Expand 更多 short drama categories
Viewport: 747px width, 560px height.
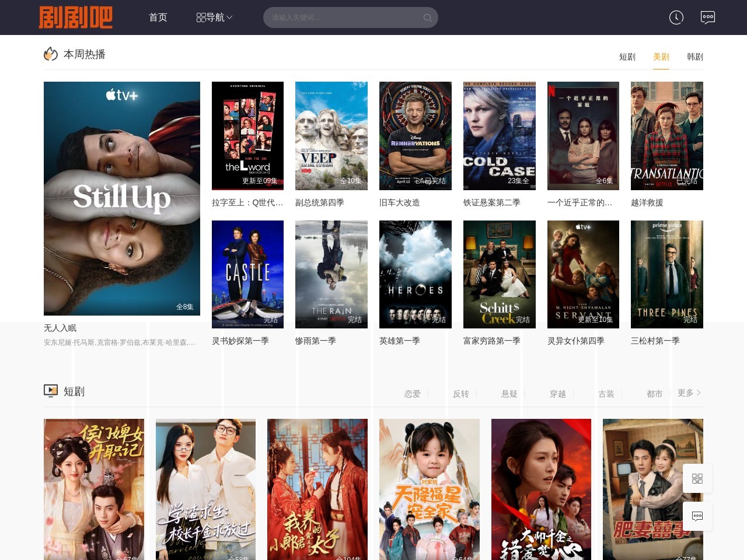coord(689,393)
